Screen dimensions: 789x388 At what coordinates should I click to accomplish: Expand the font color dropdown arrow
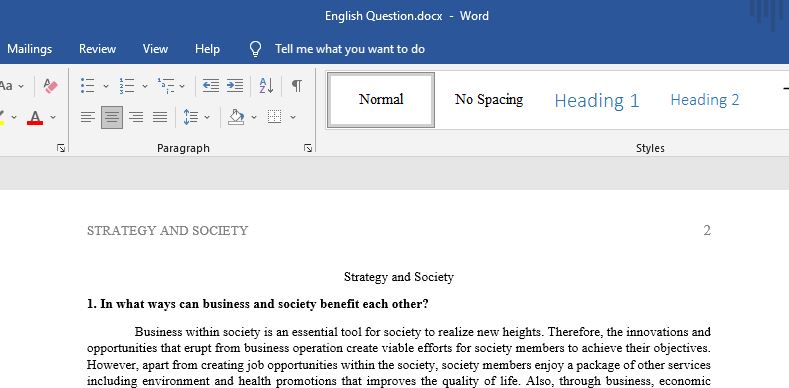click(x=53, y=117)
